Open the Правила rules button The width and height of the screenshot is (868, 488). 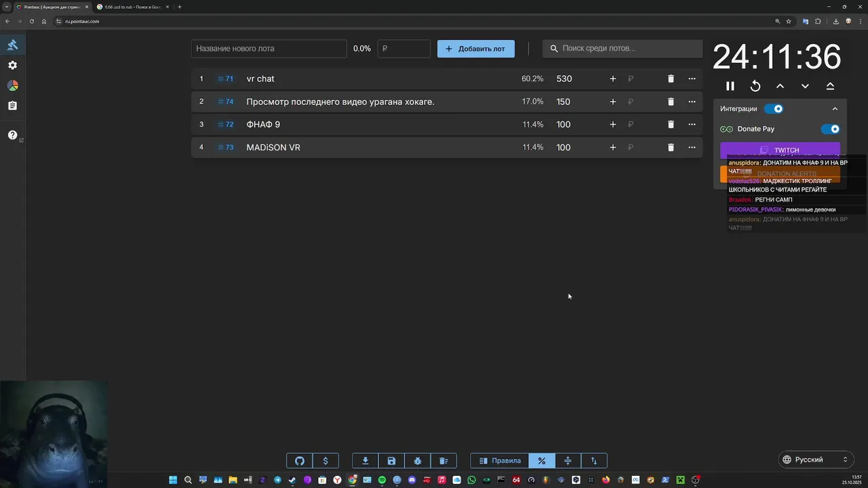pyautogui.click(x=500, y=461)
